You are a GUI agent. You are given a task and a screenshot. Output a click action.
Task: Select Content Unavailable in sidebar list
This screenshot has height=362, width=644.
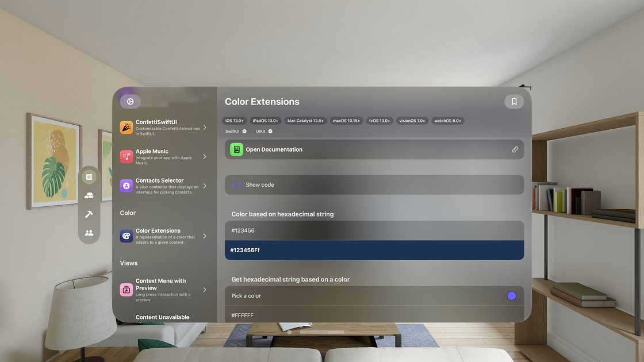click(163, 317)
